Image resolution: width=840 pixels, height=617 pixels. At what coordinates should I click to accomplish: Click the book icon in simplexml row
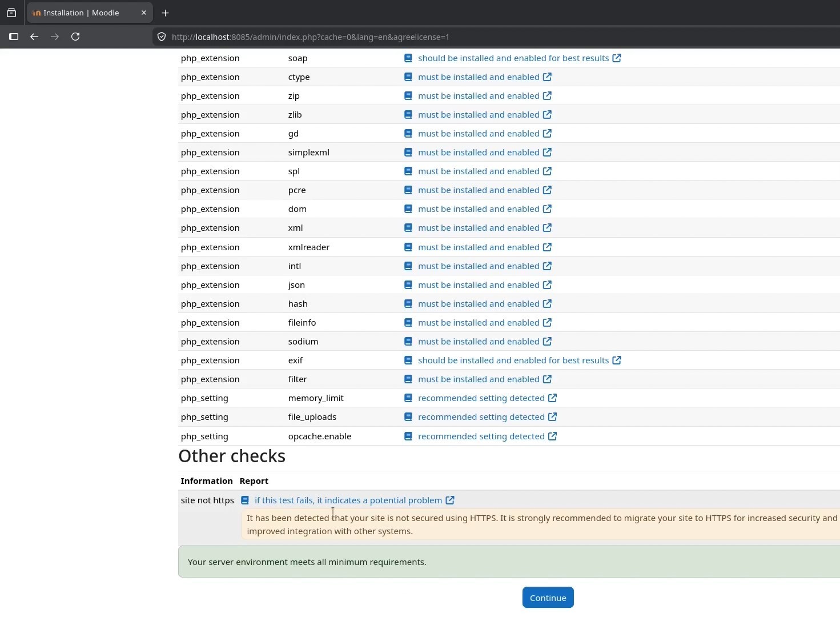click(x=408, y=153)
